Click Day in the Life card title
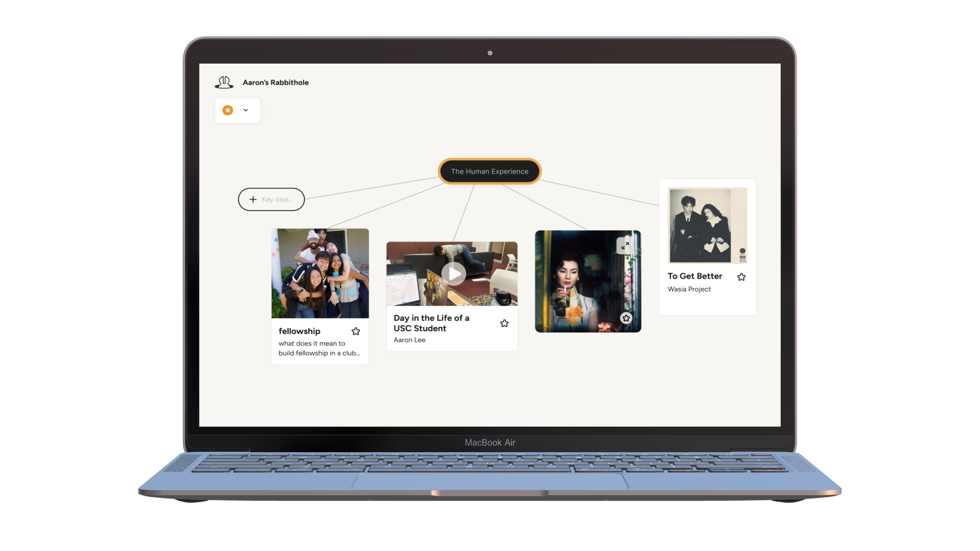Viewport: 980px width, 551px height. point(431,323)
